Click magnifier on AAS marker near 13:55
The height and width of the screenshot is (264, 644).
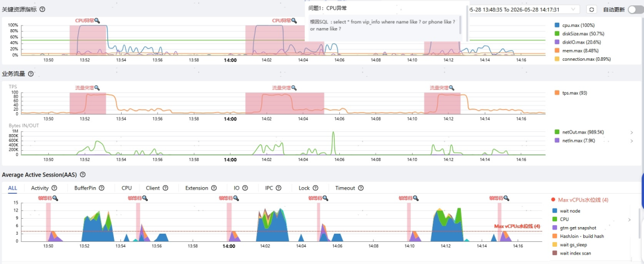(144, 198)
